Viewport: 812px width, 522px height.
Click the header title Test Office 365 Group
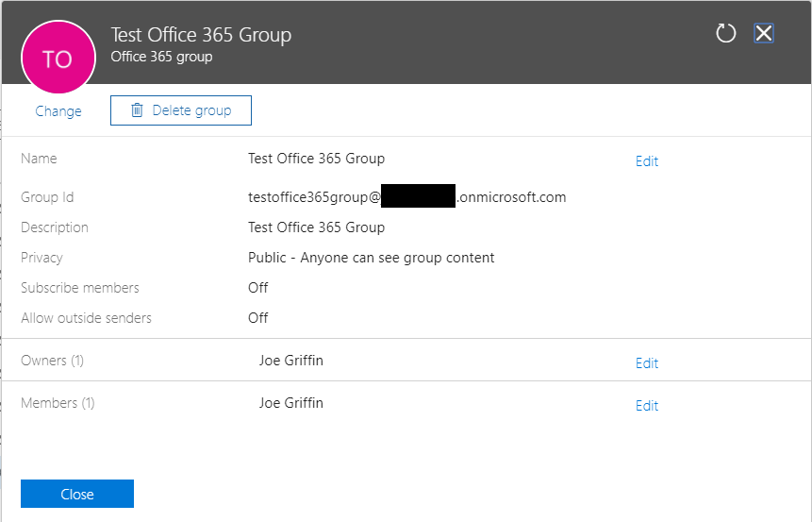pos(201,35)
